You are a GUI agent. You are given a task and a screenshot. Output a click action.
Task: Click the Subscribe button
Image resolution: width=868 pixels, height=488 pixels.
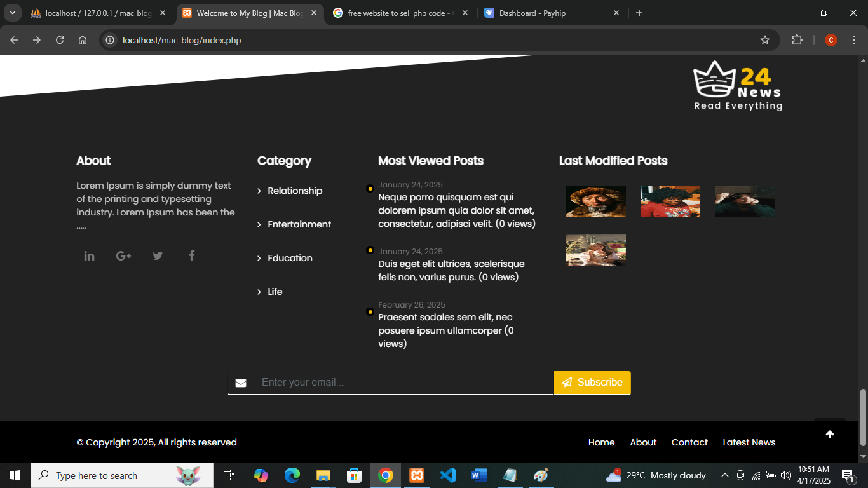click(x=592, y=383)
